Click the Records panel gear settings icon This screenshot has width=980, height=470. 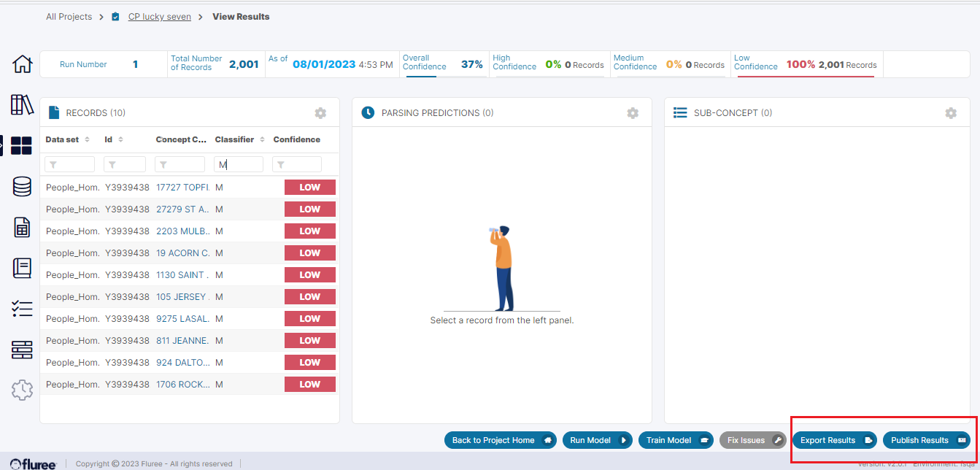tap(320, 113)
